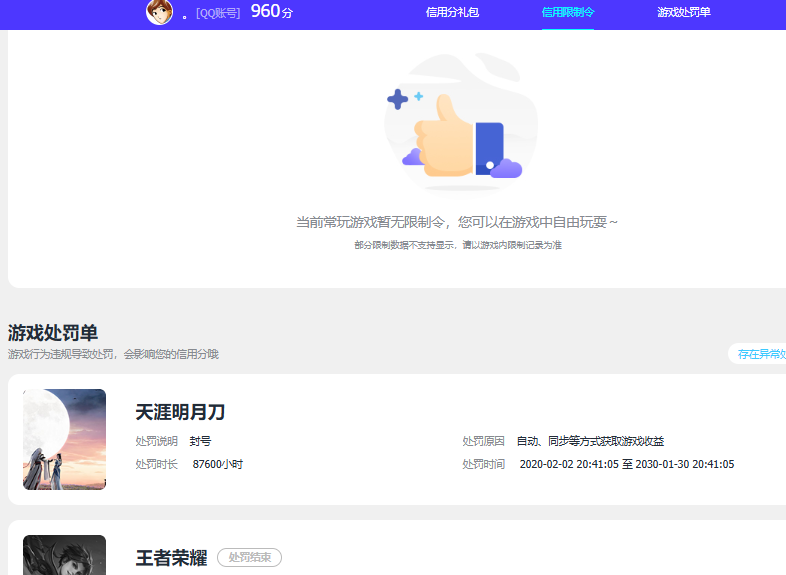Click the user avatar in the header

click(x=159, y=12)
